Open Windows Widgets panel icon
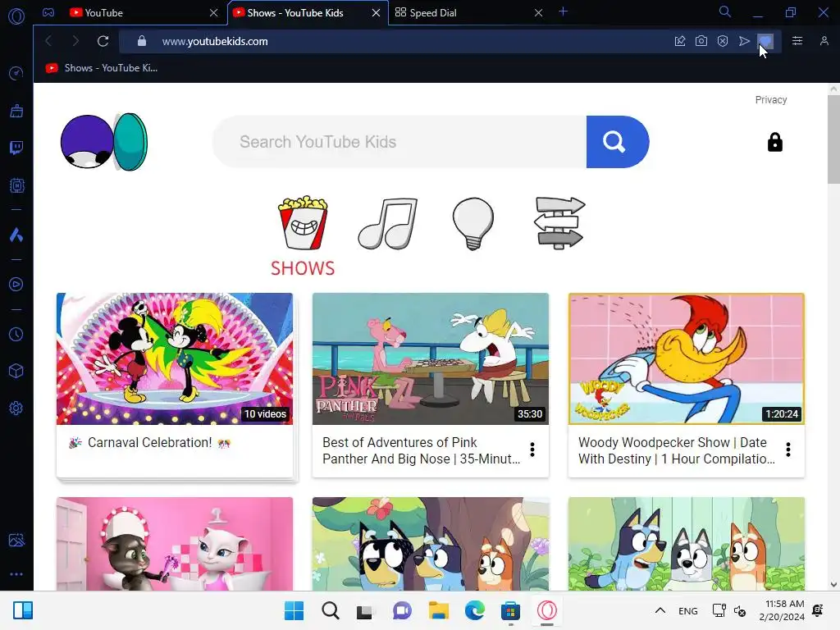The image size is (840, 630). (x=23, y=610)
